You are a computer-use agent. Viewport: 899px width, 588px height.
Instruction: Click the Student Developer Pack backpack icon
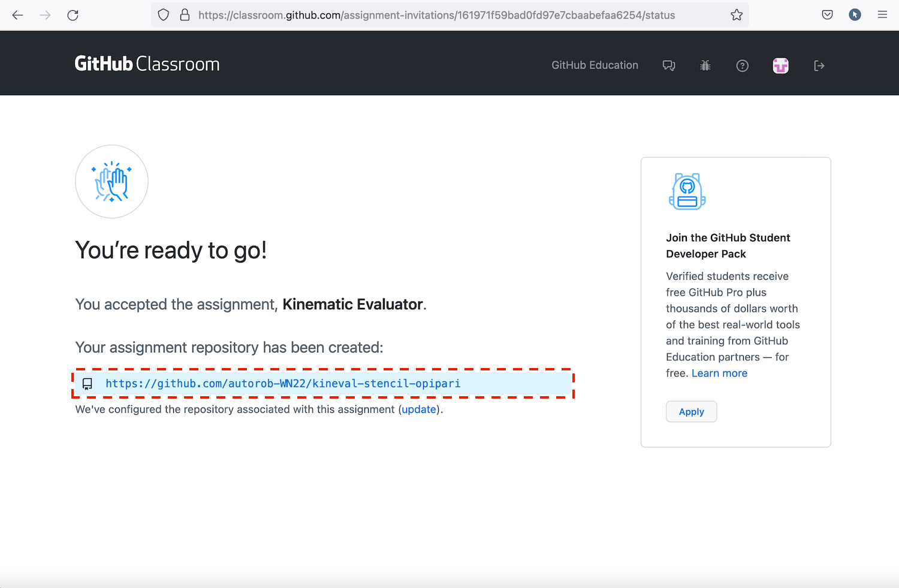[x=687, y=191]
